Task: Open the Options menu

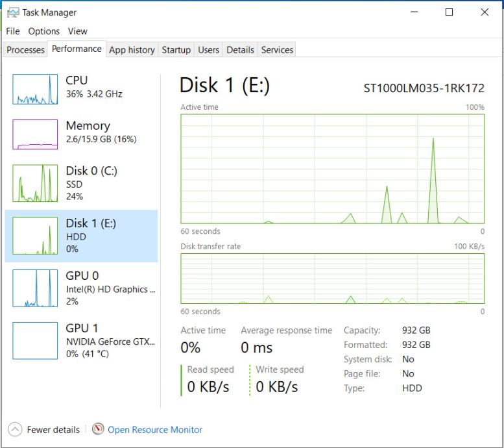Action: click(43, 31)
